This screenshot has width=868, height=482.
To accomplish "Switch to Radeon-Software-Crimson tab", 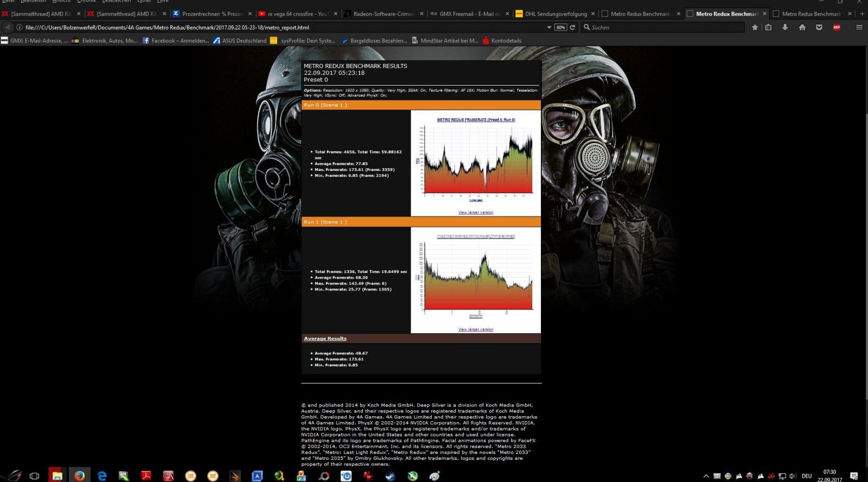I will tap(383, 14).
